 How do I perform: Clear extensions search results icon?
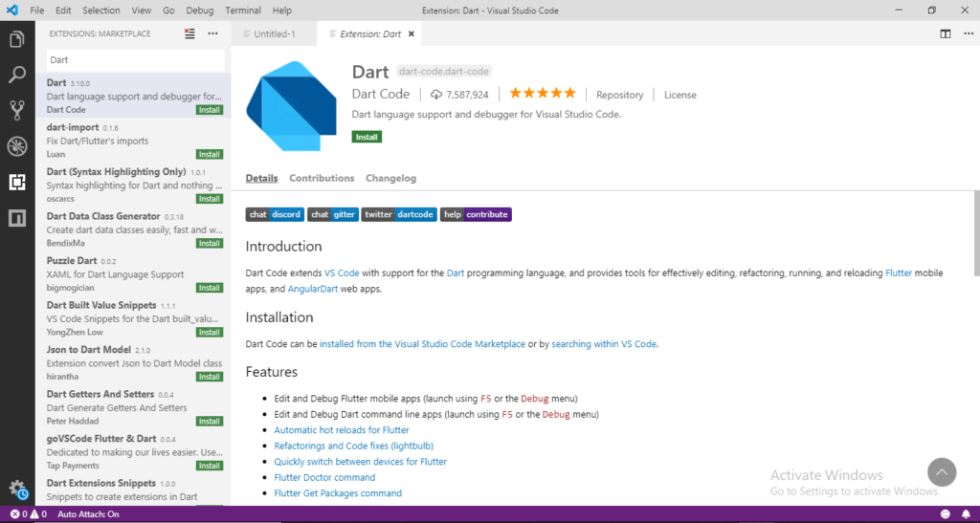pos(189,33)
